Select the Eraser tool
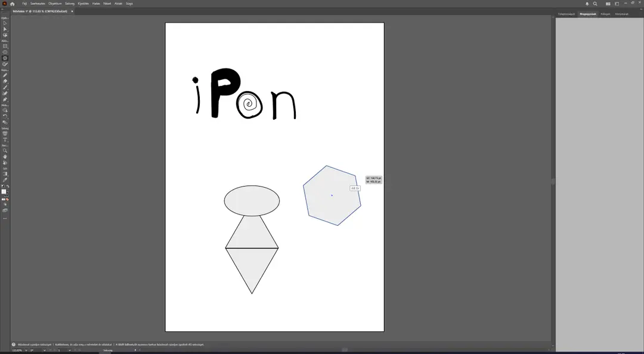This screenshot has width=644, height=354. [x=5, y=81]
